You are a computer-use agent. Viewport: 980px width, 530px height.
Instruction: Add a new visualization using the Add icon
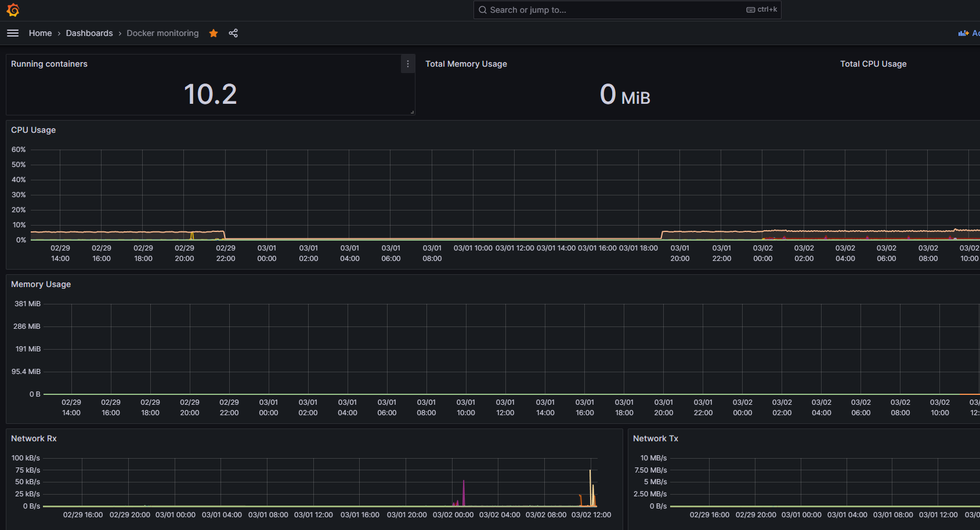(963, 33)
